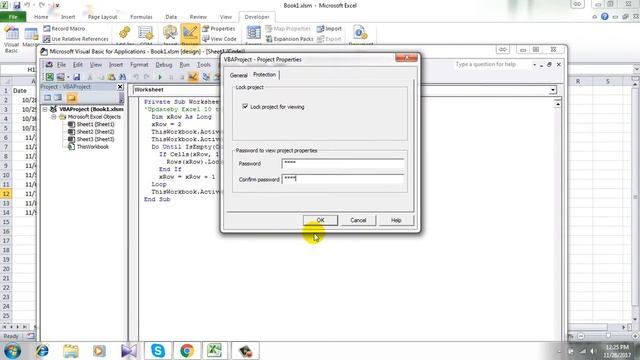
Task: Click the Excel Help question mark icon
Action: 604,17
